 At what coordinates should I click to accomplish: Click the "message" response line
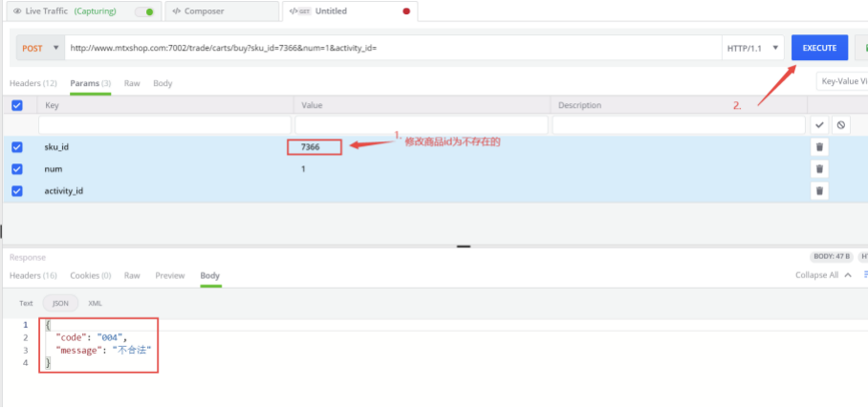point(103,351)
